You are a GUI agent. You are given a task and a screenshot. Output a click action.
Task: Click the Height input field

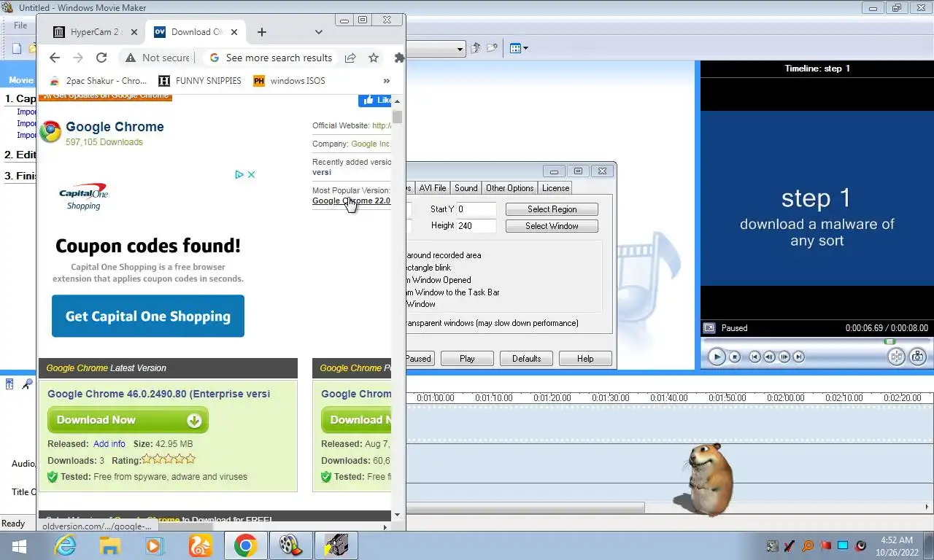point(476,226)
